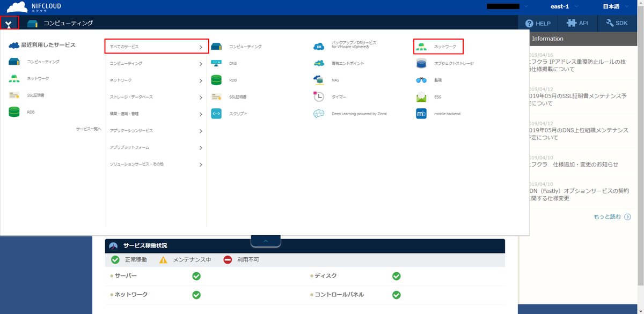
Task: Select 構築・運用・管理 in category list
Action: [156, 114]
